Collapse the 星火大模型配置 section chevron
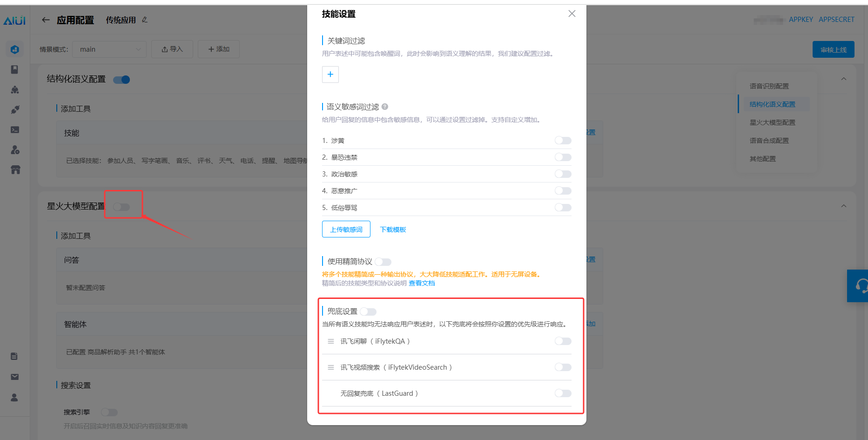Viewport: 868px width, 440px height. [843, 206]
